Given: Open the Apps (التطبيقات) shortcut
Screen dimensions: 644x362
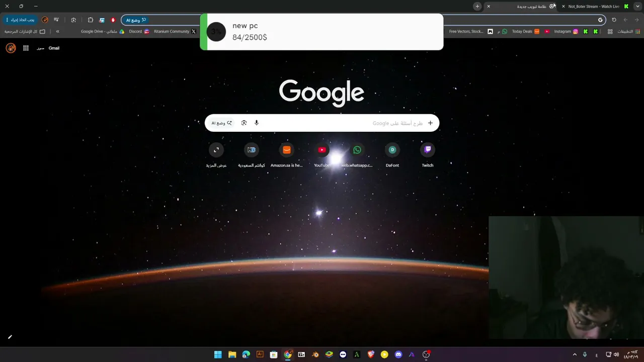Looking at the screenshot, I should [x=629, y=31].
